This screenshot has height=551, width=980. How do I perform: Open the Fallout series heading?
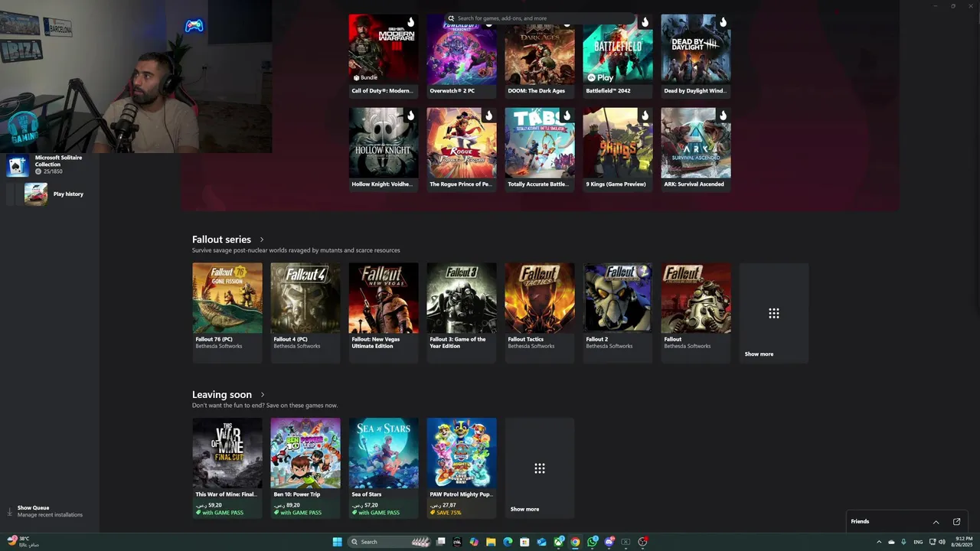pyautogui.click(x=221, y=240)
